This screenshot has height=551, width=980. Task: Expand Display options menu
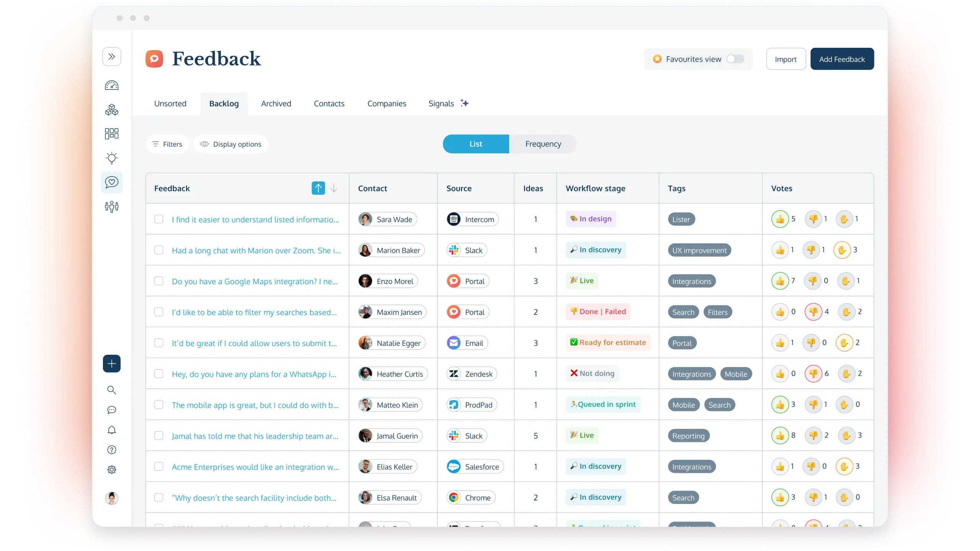pos(231,144)
